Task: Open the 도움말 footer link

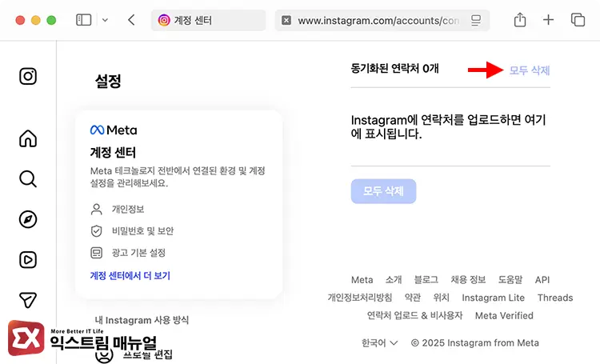Action: pyautogui.click(x=510, y=280)
